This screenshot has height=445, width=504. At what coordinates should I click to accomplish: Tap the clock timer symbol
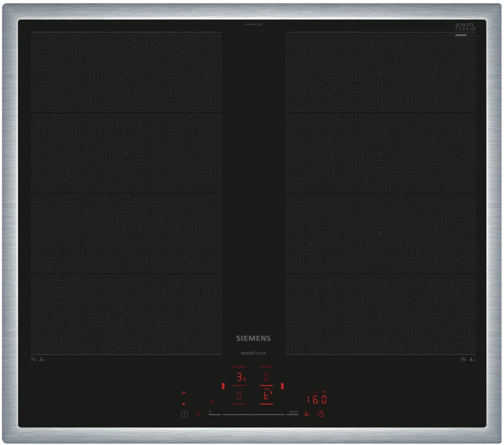tap(321, 414)
